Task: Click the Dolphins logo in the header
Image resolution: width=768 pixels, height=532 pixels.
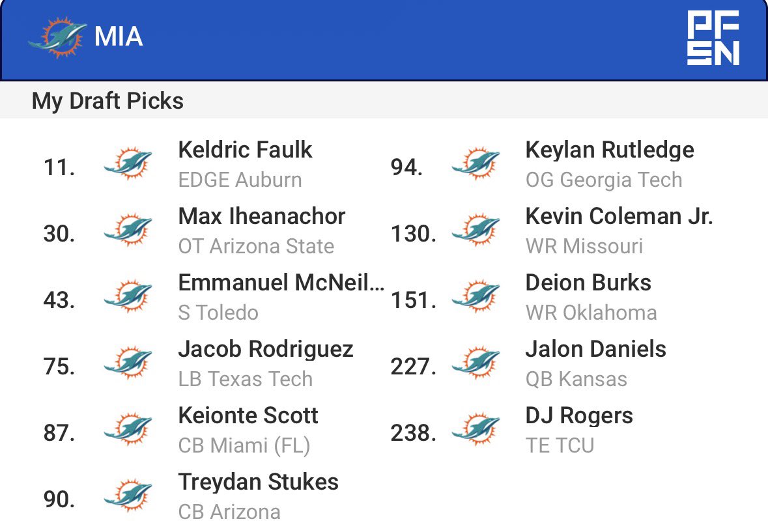Action: (x=57, y=36)
